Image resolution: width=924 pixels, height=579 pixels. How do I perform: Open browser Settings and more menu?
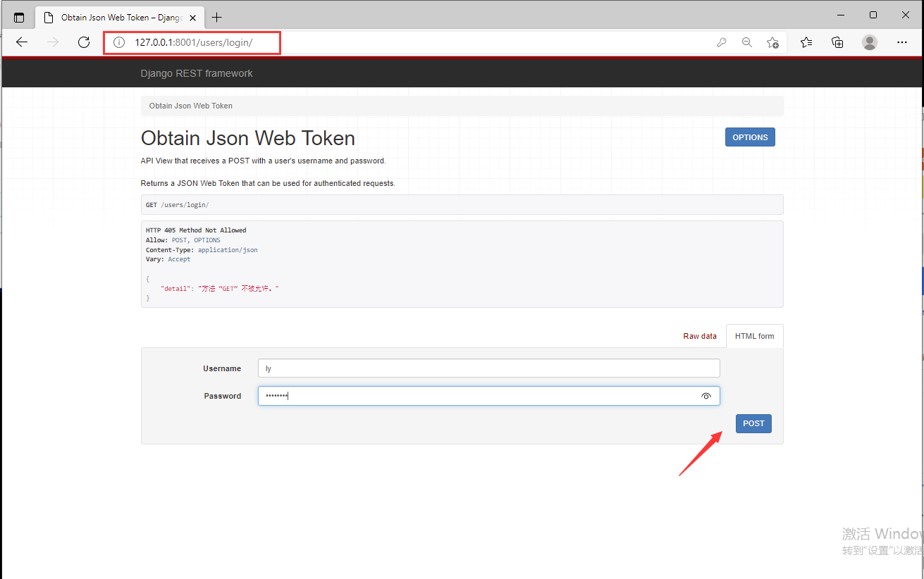click(x=902, y=42)
